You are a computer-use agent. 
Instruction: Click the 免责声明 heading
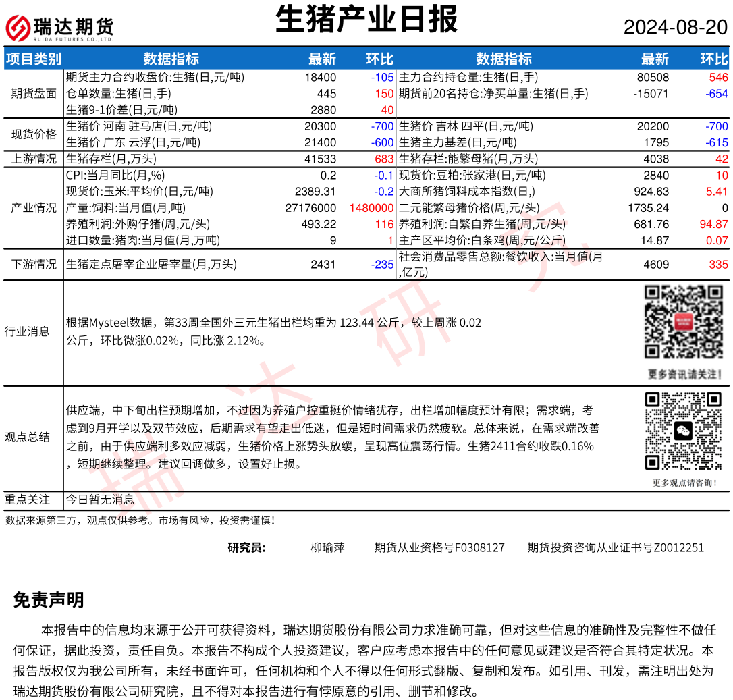pos(49,600)
